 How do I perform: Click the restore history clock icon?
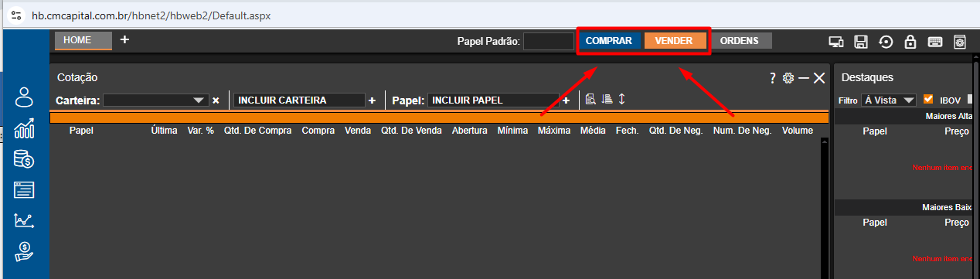point(886,42)
